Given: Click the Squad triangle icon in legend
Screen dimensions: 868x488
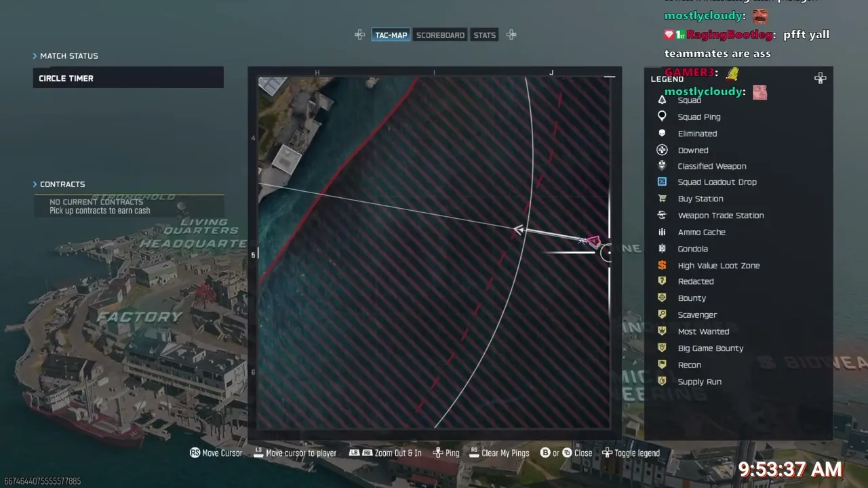Looking at the screenshot, I should pyautogui.click(x=662, y=100).
